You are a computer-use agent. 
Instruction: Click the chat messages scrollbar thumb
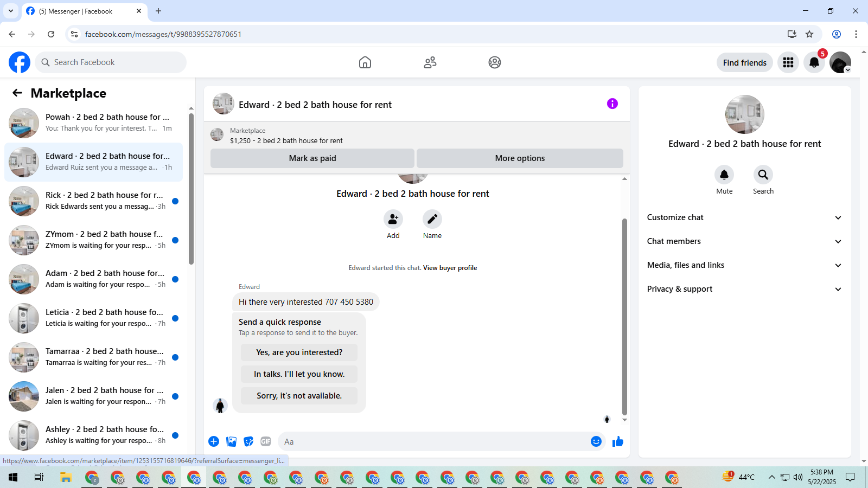624,317
